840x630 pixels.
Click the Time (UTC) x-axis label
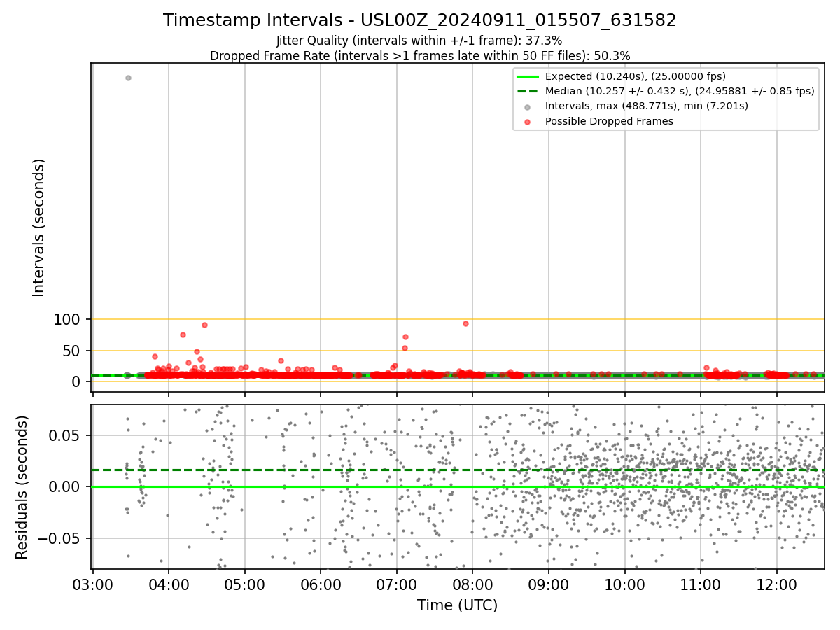click(458, 605)
